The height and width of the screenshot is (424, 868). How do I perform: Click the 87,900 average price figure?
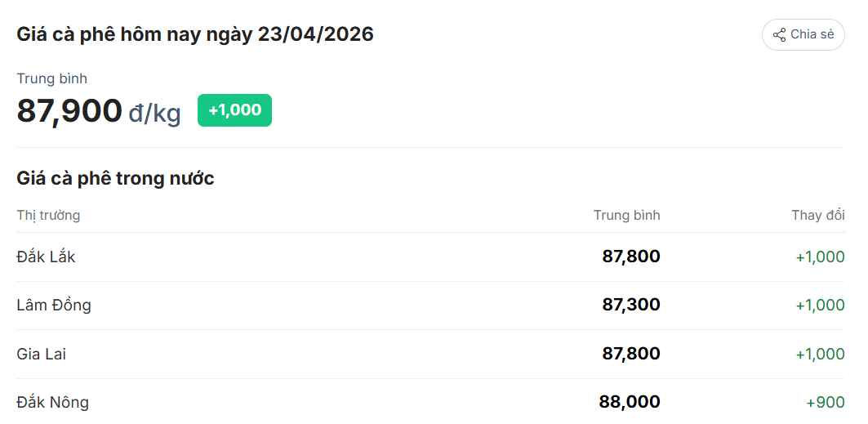69,110
